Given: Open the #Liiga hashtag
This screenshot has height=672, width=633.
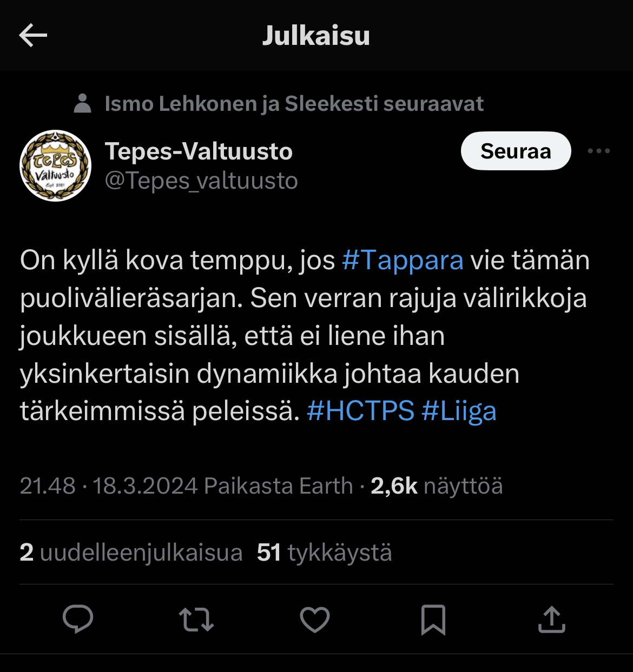Looking at the screenshot, I should pyautogui.click(x=459, y=411).
